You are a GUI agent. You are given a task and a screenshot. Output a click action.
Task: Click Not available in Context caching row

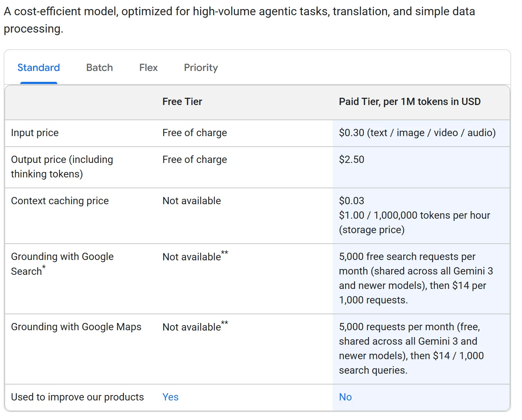(192, 201)
